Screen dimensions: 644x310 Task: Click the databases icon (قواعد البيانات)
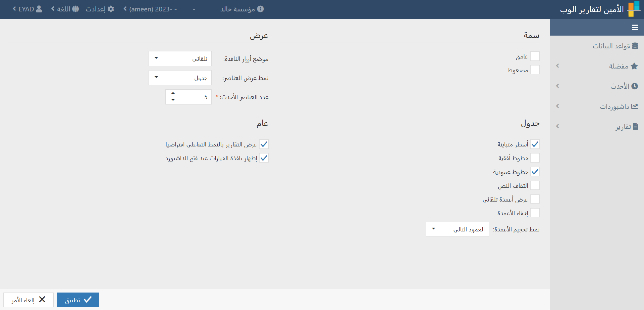635,46
